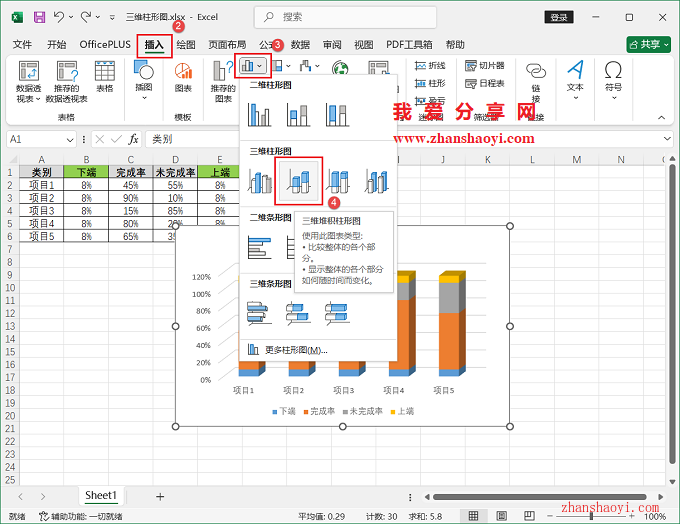The image size is (680, 524).
Task: Add a new sheet with plus icon
Action: 160,496
